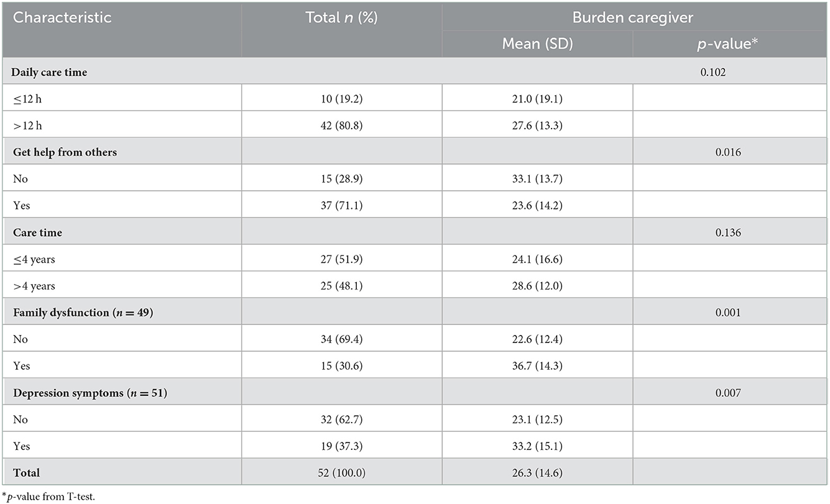Select the Total n (%) column header
The height and width of the screenshot is (504, 830).
point(341,17)
